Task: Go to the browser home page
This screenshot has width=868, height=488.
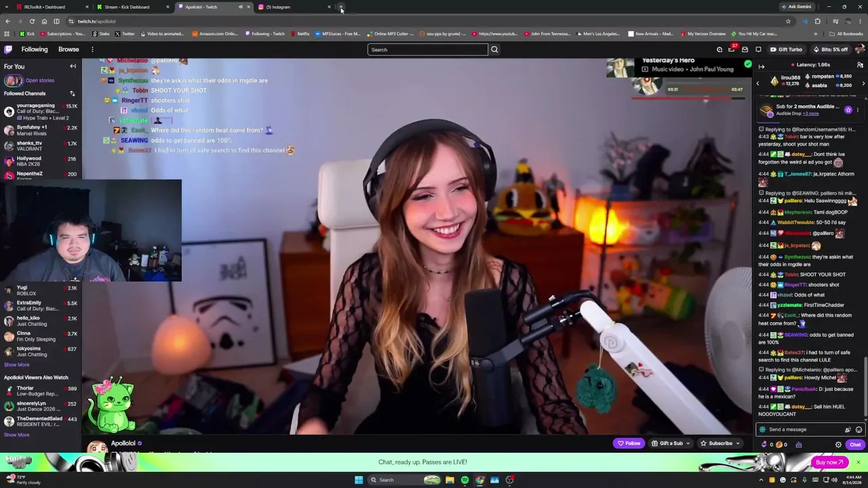Action: click(44, 21)
